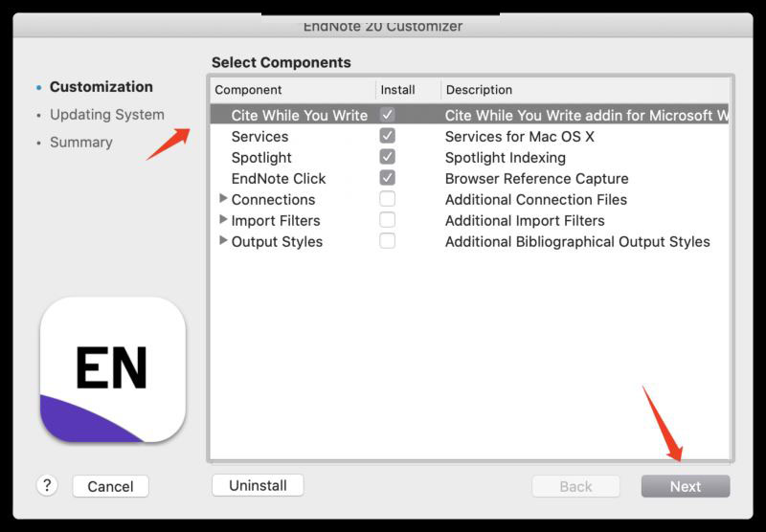
Task: Click 'Additional Import Filters' description
Action: pos(525,221)
